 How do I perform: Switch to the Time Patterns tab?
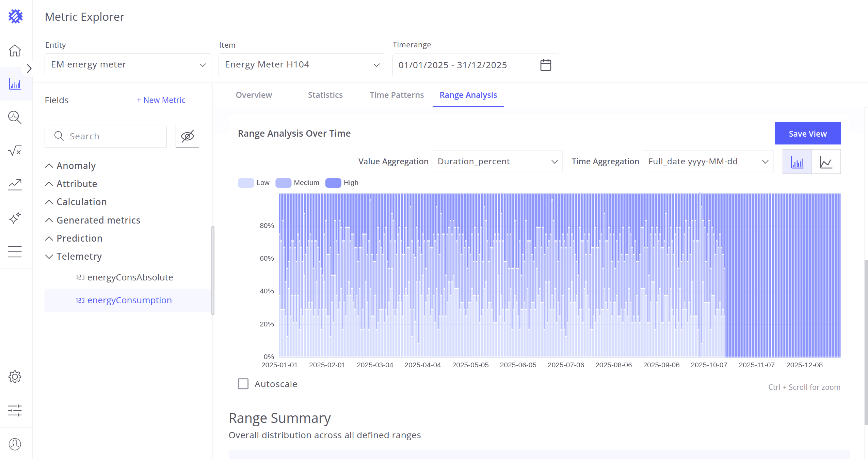click(397, 95)
